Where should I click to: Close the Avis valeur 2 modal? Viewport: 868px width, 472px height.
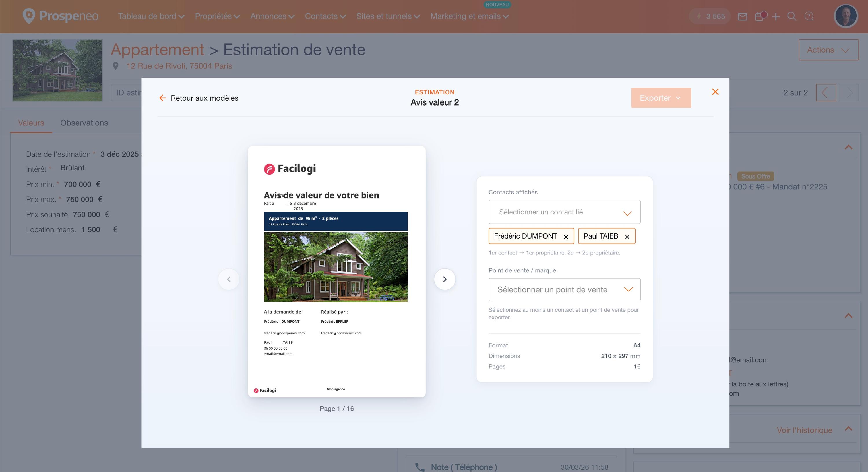[715, 92]
